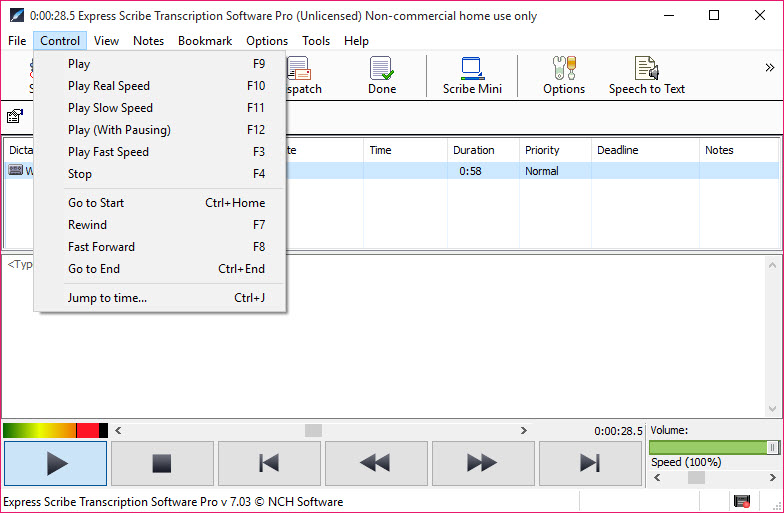The image size is (784, 513).
Task: Click the small properties icon below toolbar
Action: click(x=15, y=116)
